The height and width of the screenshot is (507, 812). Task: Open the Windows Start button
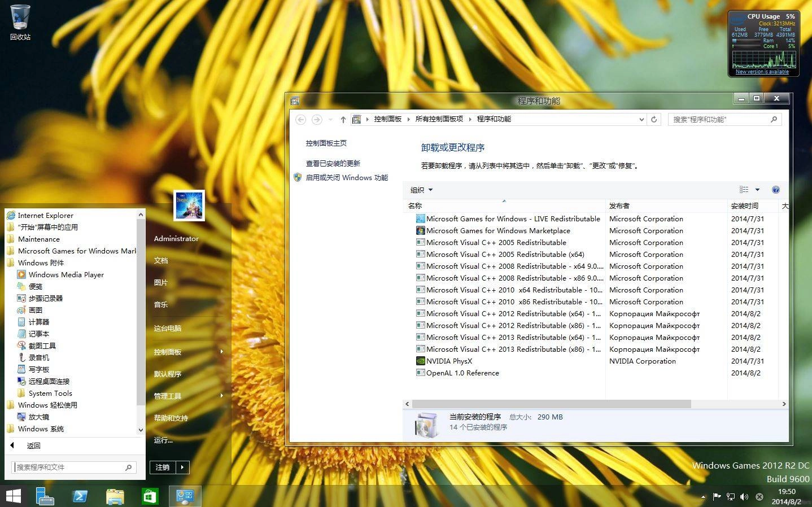click(x=13, y=496)
